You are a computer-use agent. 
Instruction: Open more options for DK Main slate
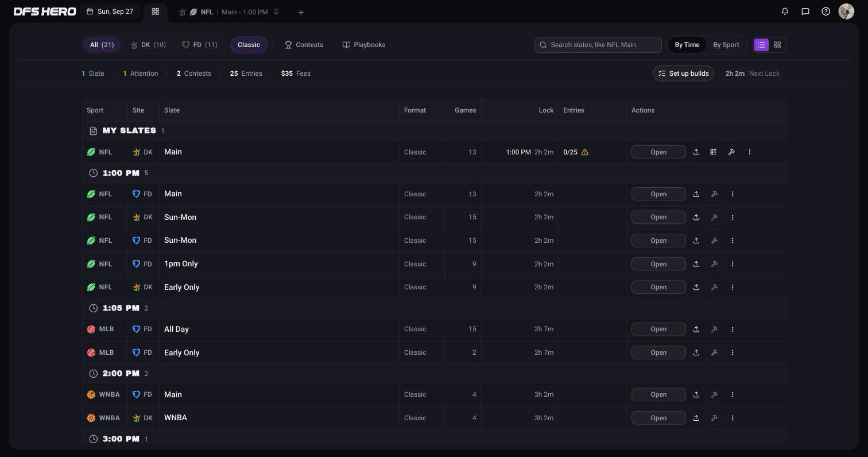[750, 152]
